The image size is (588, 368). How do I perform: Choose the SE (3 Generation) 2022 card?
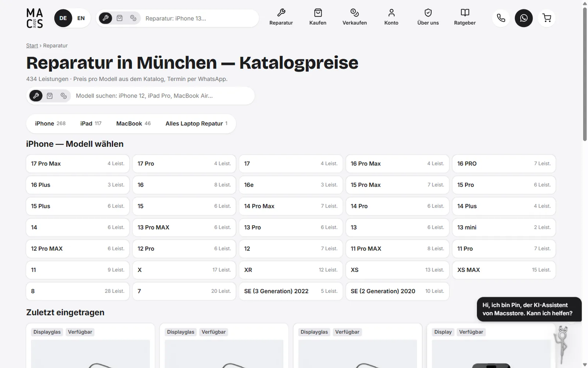click(x=291, y=291)
